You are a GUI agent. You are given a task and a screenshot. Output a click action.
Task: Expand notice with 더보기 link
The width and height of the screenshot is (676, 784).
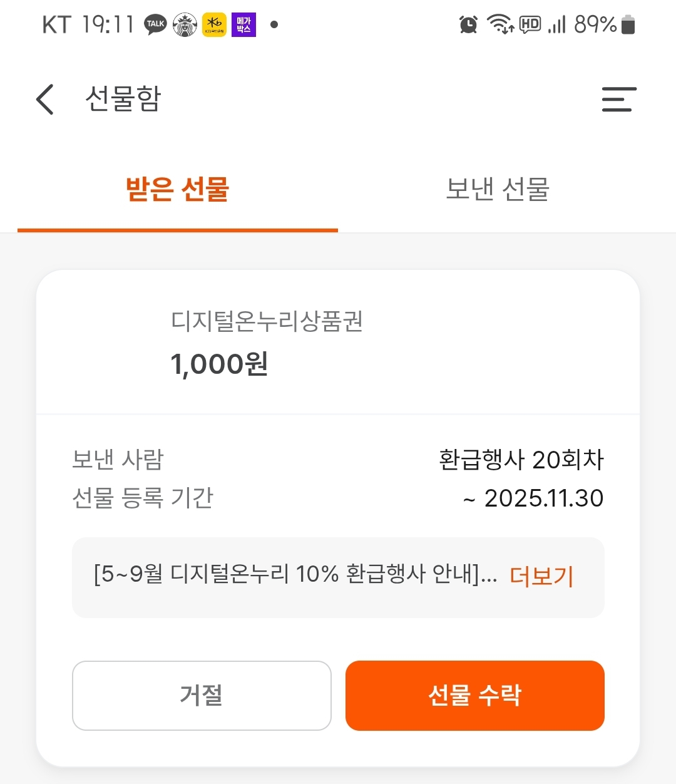(541, 575)
